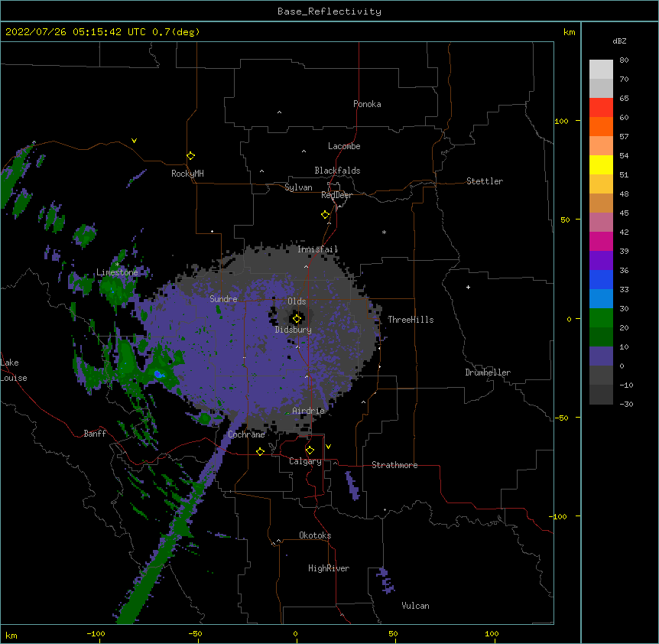Click the km unit label at top right
The width and height of the screenshot is (659, 644).
point(569,32)
